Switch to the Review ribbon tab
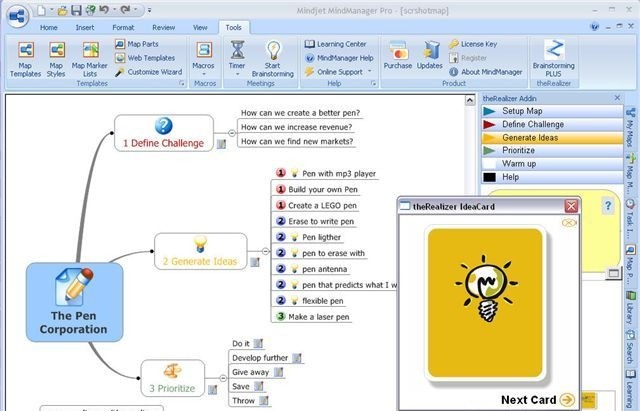 tap(164, 28)
